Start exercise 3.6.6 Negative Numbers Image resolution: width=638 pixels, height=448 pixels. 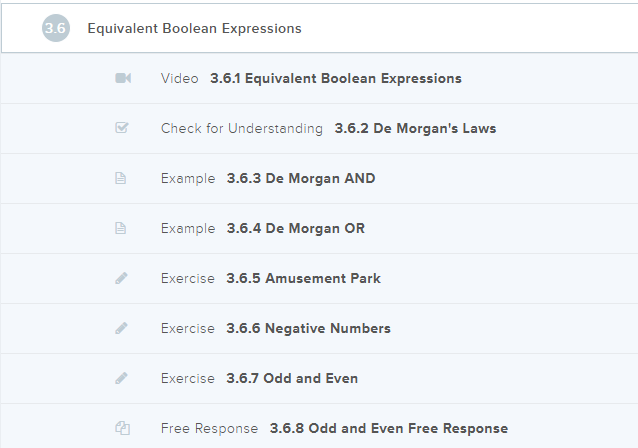[x=308, y=328]
